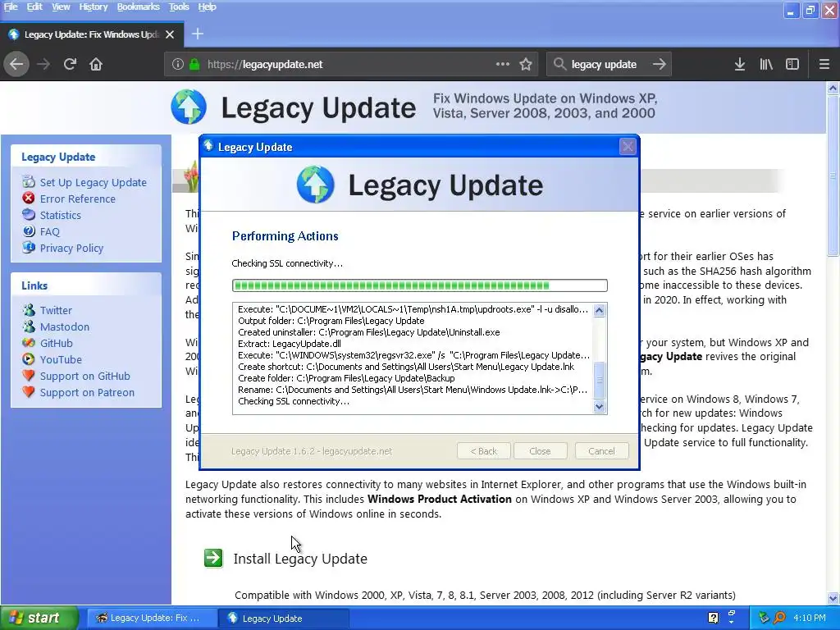Close the Legacy Update browser tab

click(170, 34)
